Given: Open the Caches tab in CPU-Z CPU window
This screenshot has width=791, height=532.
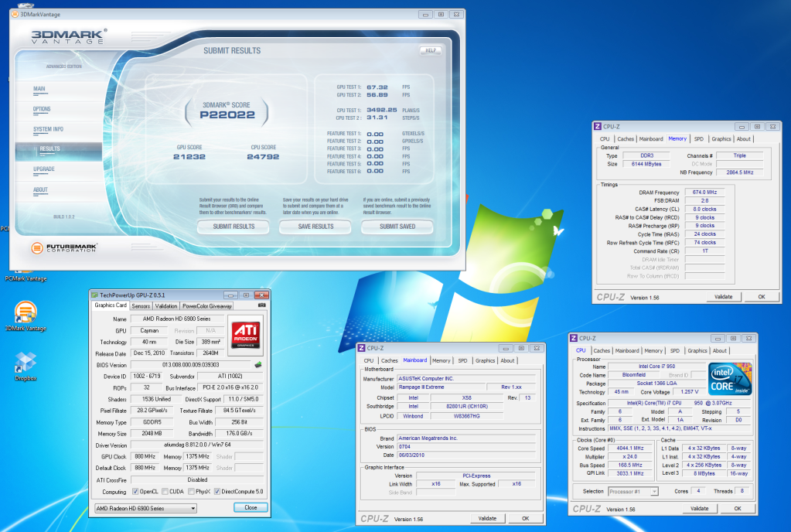Looking at the screenshot, I should point(602,351).
